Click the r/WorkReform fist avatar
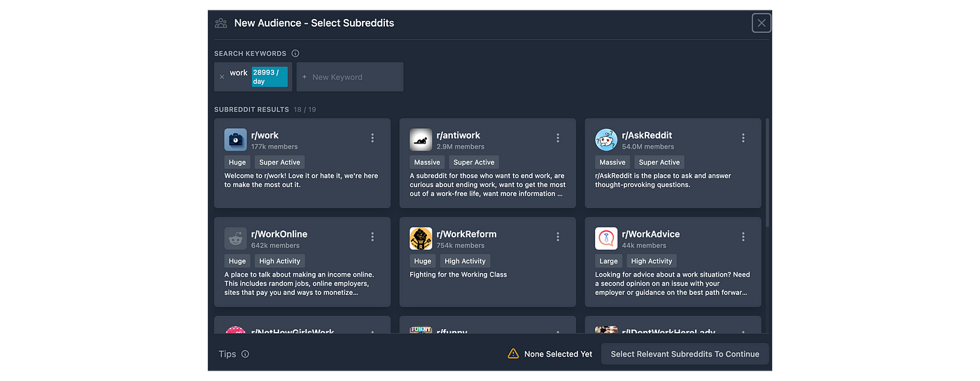 click(x=421, y=238)
